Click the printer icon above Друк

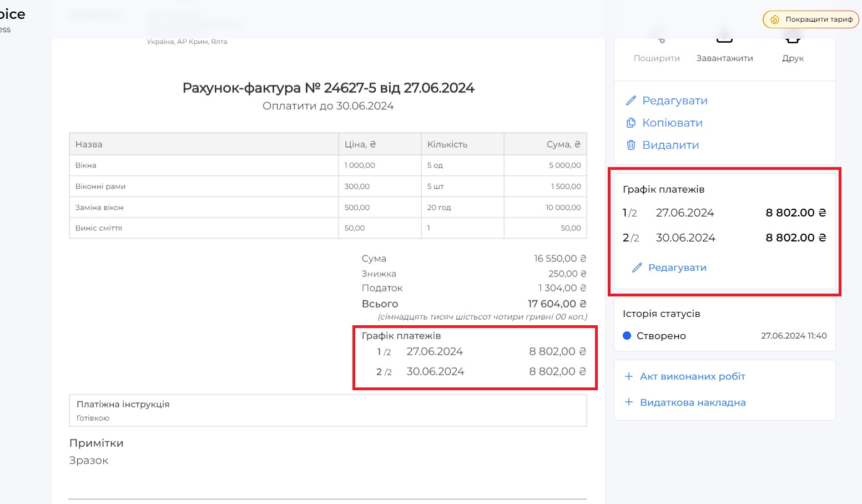pos(793,39)
